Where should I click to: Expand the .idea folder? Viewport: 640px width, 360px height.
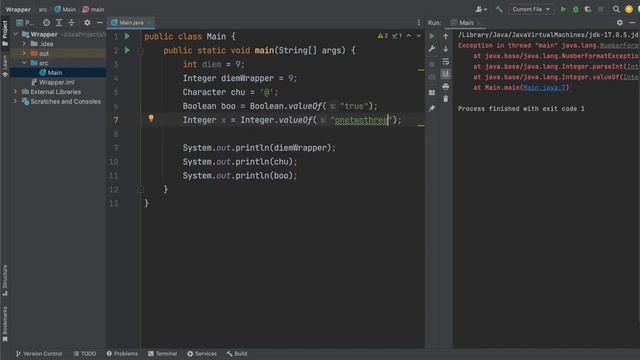pyautogui.click(x=24, y=44)
